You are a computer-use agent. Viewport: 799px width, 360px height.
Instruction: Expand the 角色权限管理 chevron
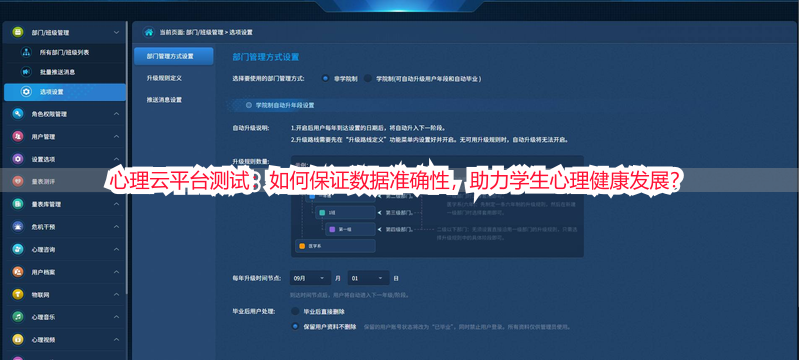pyautogui.click(x=116, y=114)
